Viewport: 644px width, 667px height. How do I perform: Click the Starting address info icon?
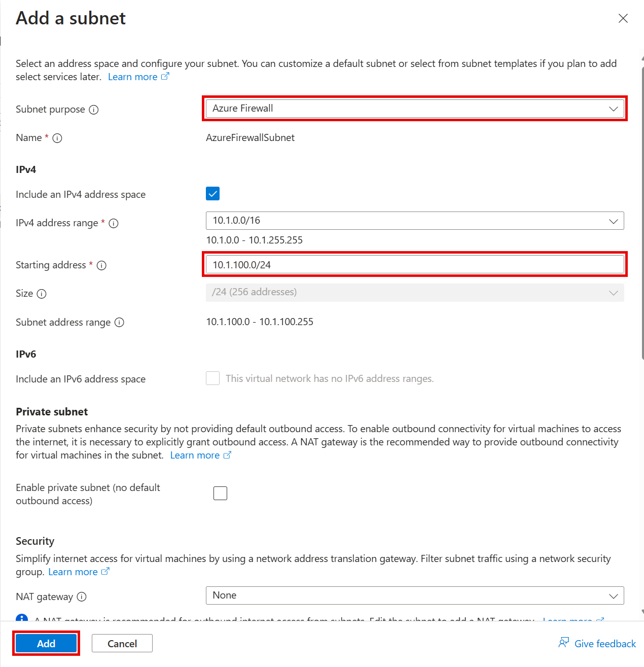[x=102, y=265]
